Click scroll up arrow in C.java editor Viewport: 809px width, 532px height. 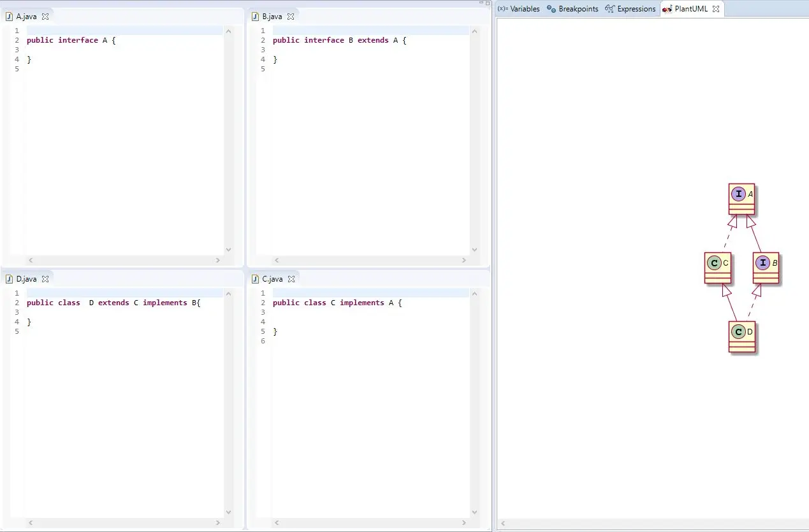click(474, 294)
